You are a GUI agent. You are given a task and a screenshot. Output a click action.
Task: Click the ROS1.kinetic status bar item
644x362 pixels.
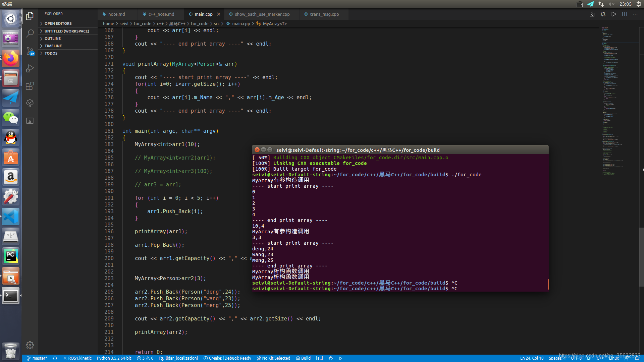pyautogui.click(x=77, y=358)
